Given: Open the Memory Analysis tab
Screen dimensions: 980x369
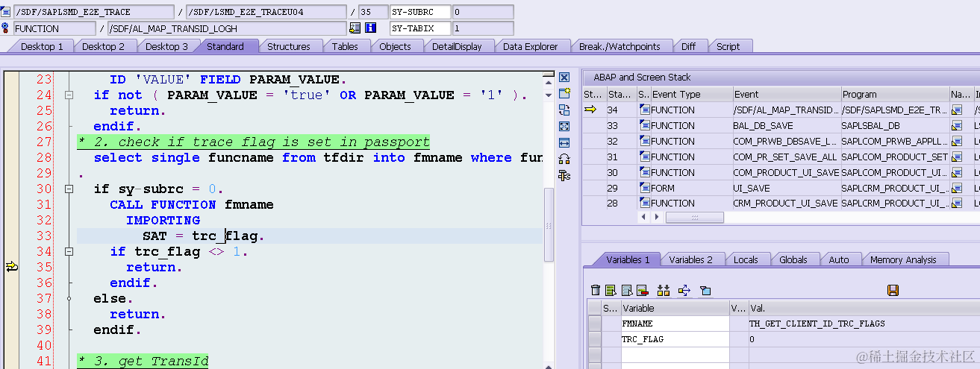Looking at the screenshot, I should point(903,259).
